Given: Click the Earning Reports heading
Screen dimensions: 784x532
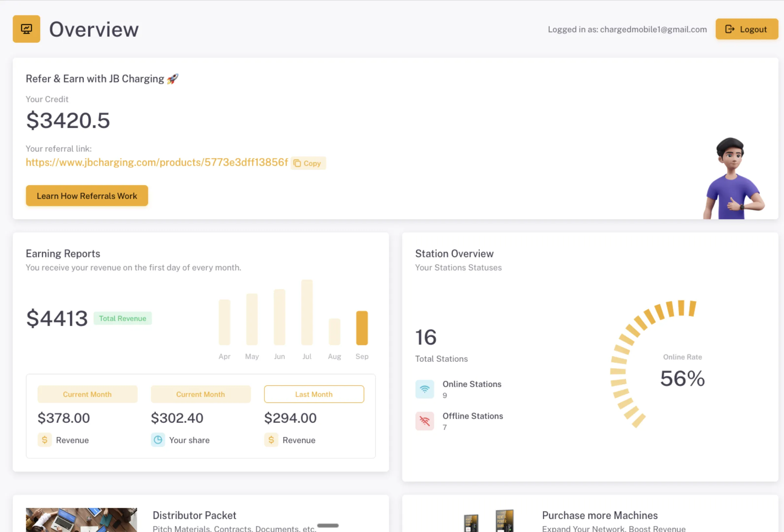Looking at the screenshot, I should click(x=63, y=254).
